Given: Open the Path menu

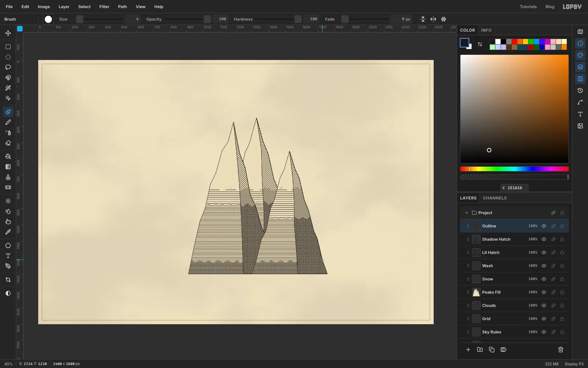Looking at the screenshot, I should [122, 7].
